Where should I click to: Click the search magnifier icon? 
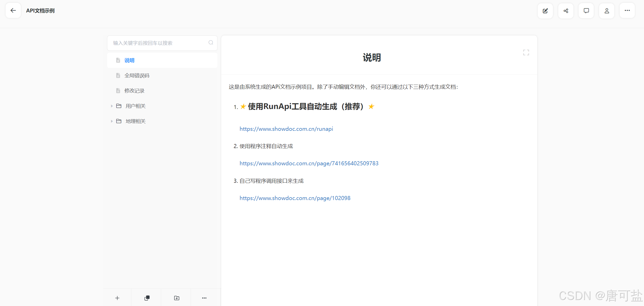tap(211, 43)
